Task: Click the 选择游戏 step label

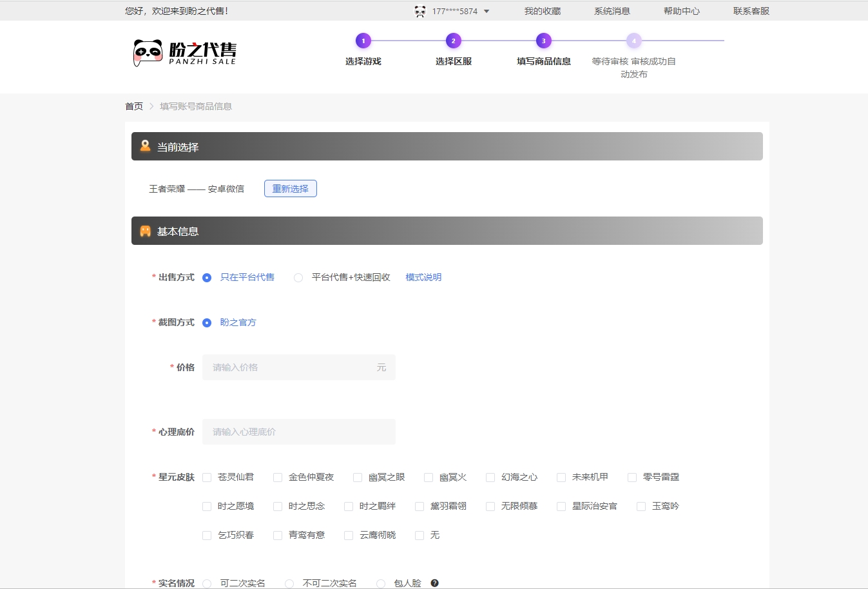Action: pos(363,61)
